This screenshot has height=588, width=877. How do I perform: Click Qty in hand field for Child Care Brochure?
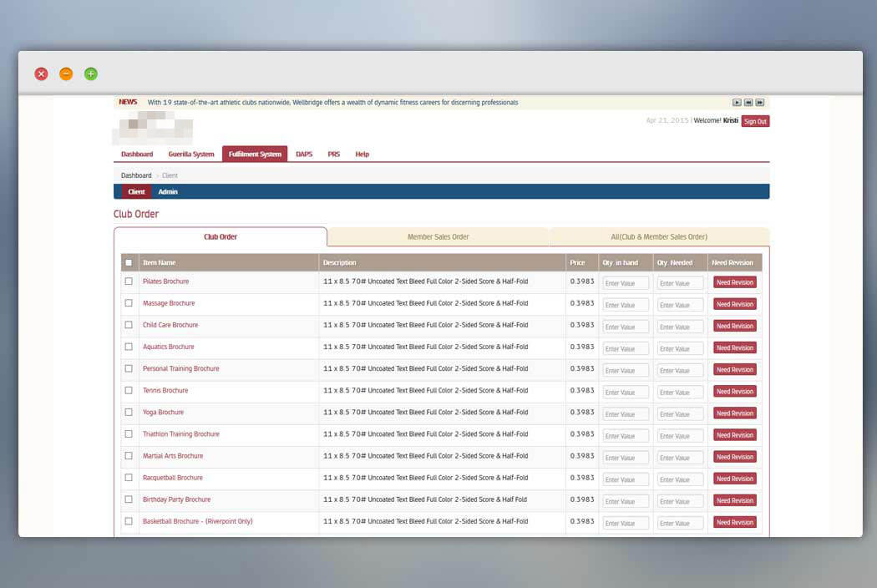626,327
